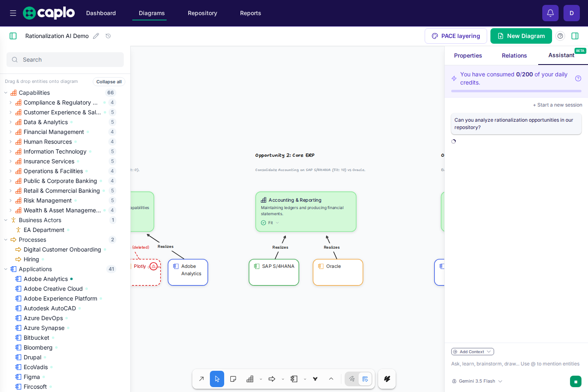Expand Compliance & Regulatory capability
588x392 pixels.
[11, 102]
